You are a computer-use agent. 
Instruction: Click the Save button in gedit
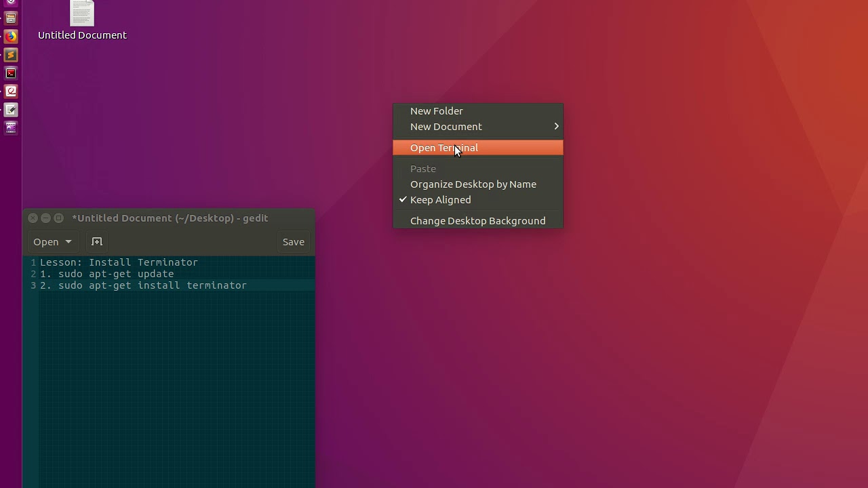click(x=294, y=242)
